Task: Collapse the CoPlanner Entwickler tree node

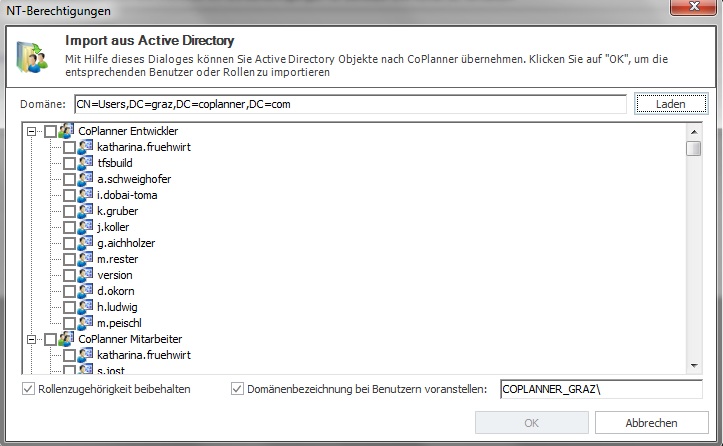Action: (31, 131)
